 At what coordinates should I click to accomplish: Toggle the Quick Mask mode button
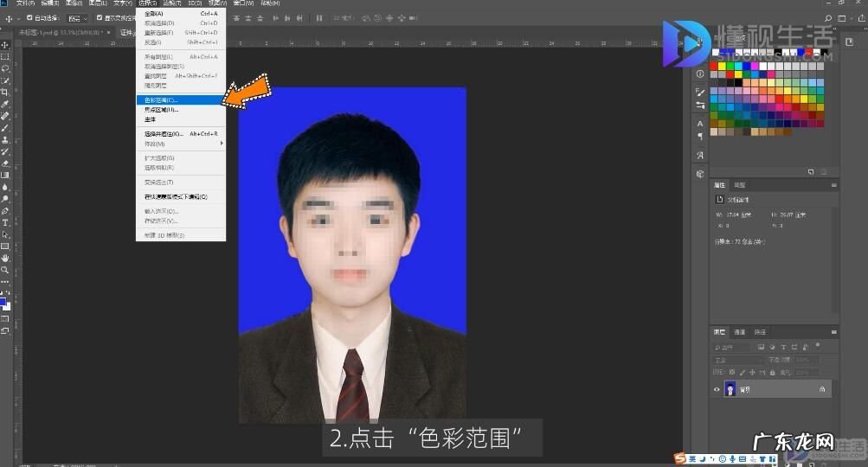tap(5, 319)
